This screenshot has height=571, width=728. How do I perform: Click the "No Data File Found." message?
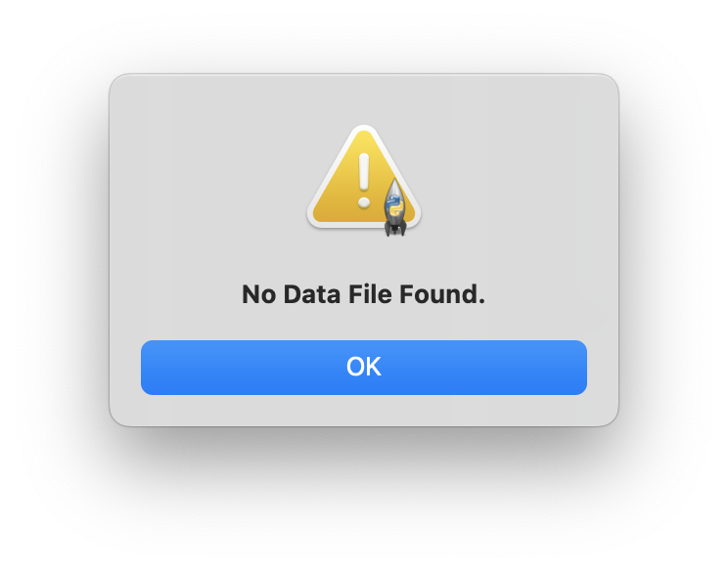point(364,294)
